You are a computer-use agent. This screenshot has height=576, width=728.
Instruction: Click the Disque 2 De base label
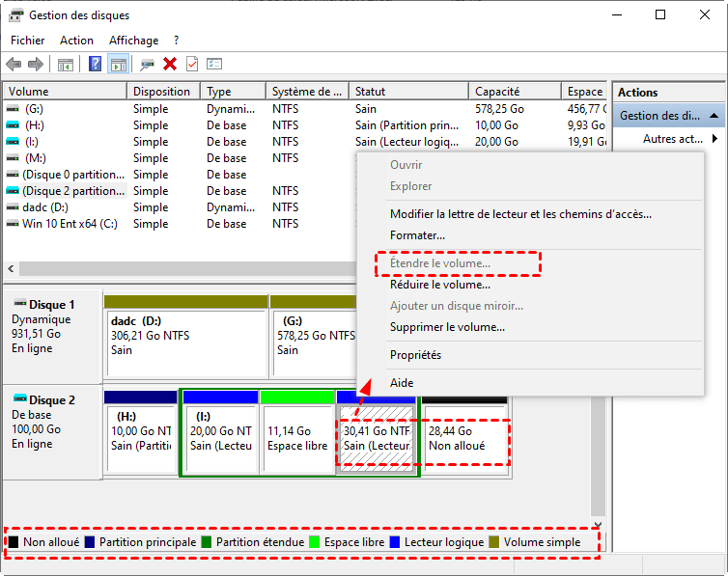(32, 415)
